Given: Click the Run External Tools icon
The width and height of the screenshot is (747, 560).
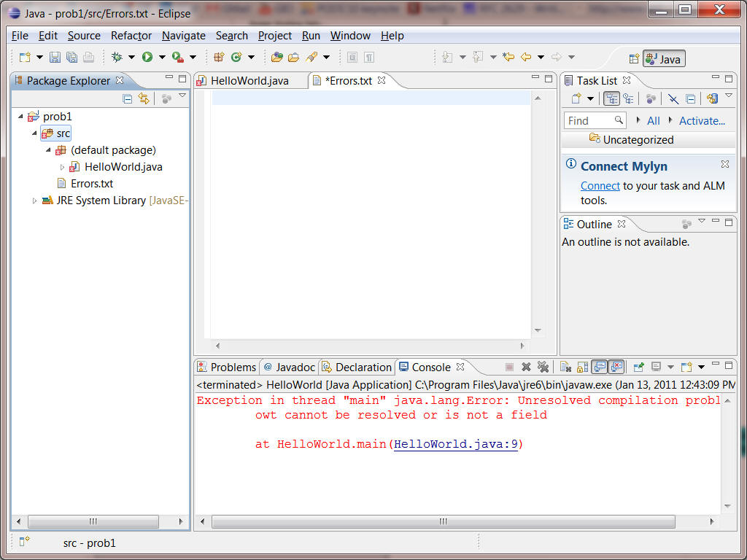Looking at the screenshot, I should [x=178, y=57].
